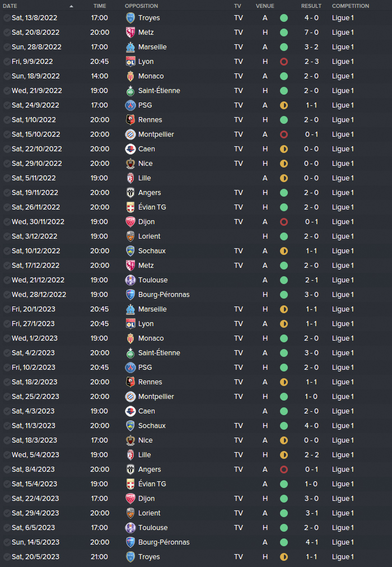Image resolution: width=392 pixels, height=567 pixels.
Task: Sort by the Competition column header
Action: (x=351, y=6)
